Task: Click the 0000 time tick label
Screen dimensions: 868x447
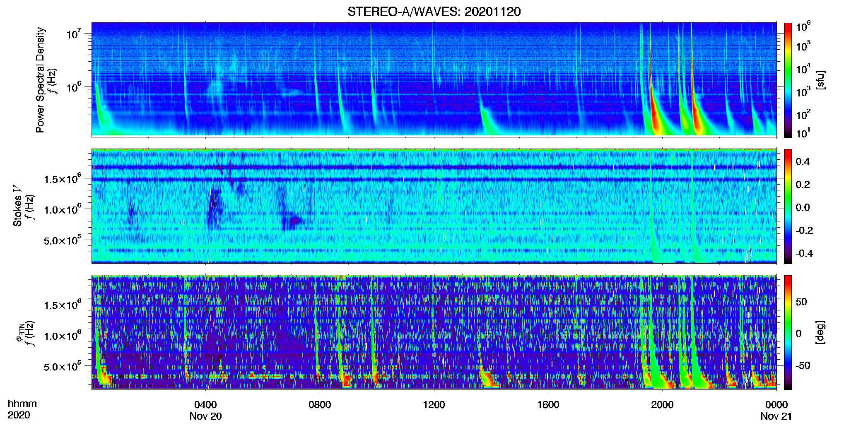Action: pyautogui.click(x=776, y=404)
